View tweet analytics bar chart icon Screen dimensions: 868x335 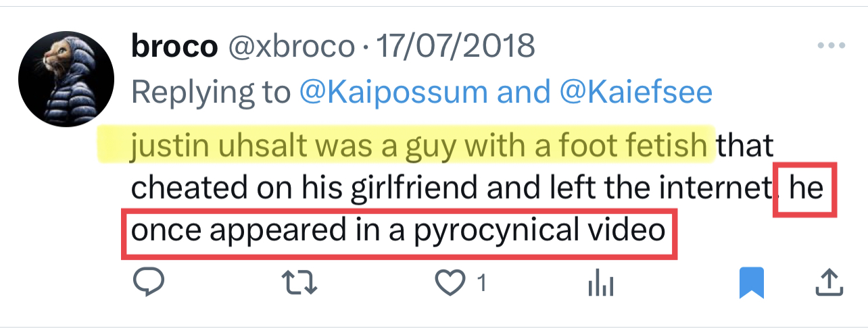click(600, 284)
